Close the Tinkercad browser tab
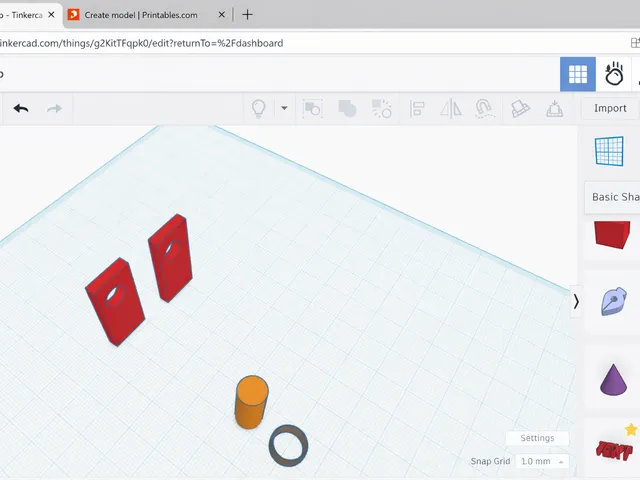Screen dimensions: 640x480 pos(51,15)
